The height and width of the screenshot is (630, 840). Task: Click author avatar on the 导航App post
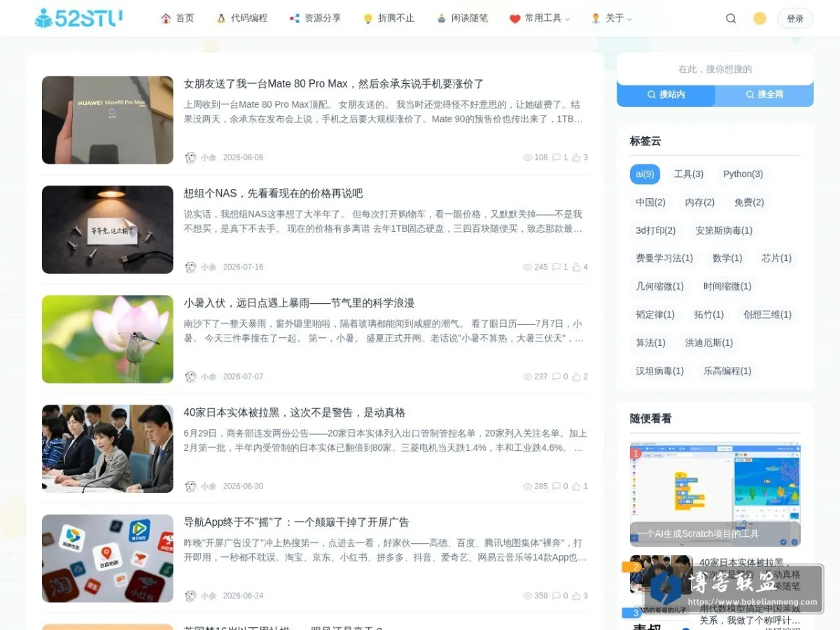(190, 596)
